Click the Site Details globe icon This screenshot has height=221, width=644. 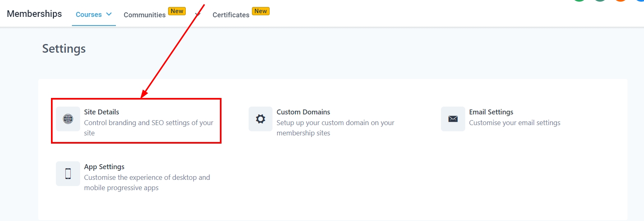[68, 119]
